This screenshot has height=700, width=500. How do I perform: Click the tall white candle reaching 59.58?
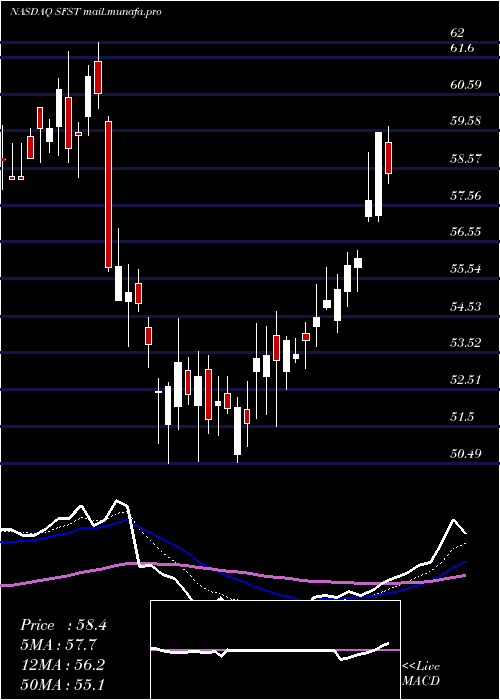379,174
